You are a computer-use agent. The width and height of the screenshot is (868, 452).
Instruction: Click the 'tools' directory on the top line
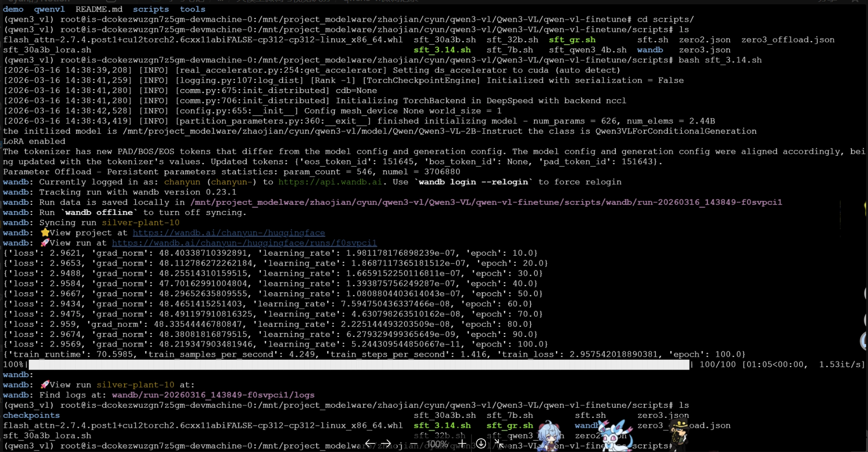pyautogui.click(x=193, y=9)
